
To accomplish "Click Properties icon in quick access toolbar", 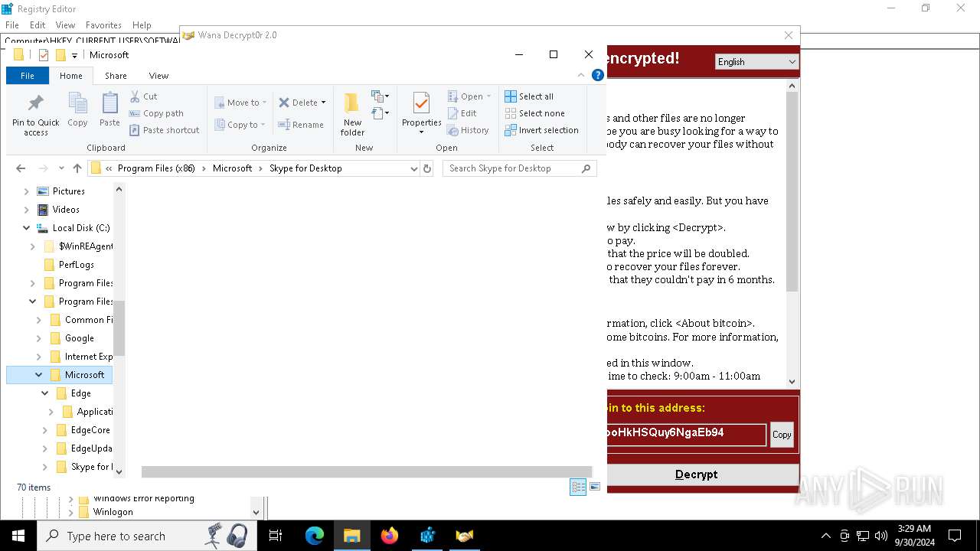I will [x=44, y=55].
